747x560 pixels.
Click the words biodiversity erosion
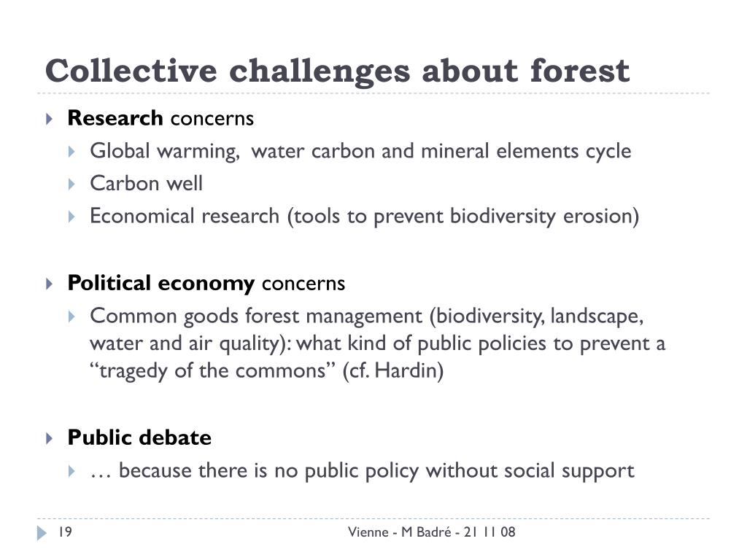click(541, 216)
